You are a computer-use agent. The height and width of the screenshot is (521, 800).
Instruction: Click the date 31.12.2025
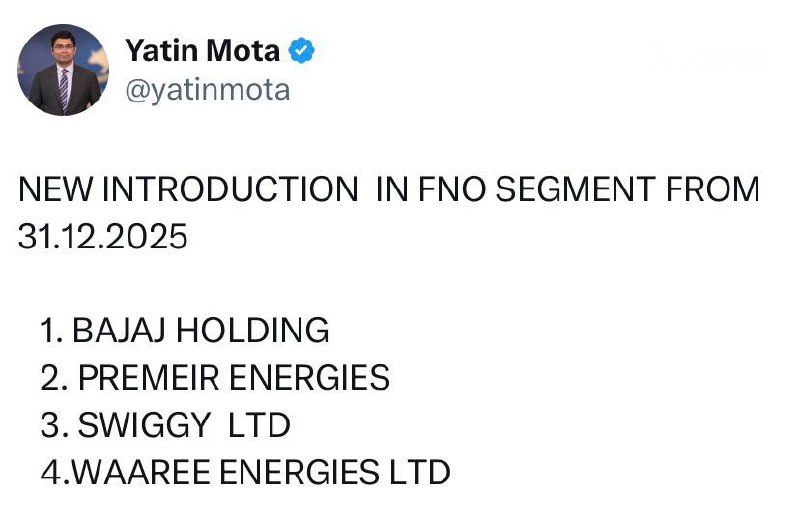pos(102,236)
